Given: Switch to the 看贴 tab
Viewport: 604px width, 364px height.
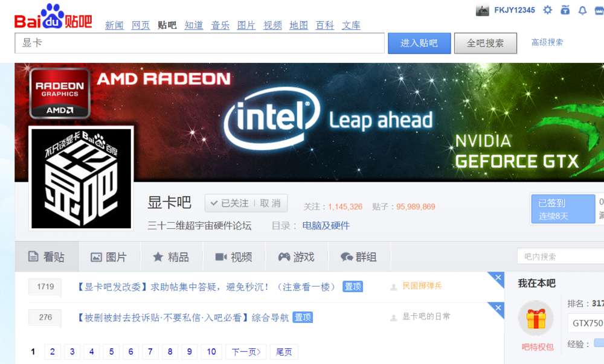Looking at the screenshot, I should coord(47,257).
